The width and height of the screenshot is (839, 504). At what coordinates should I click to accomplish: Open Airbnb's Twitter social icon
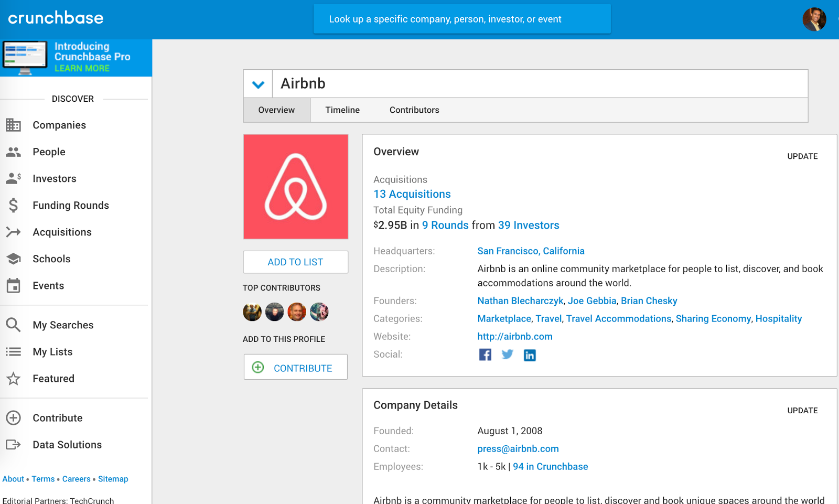point(507,355)
